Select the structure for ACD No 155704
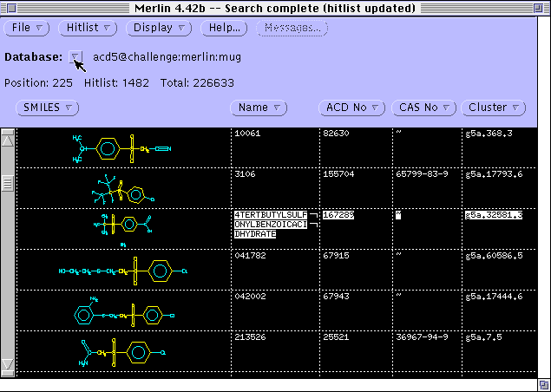 tap(121, 189)
